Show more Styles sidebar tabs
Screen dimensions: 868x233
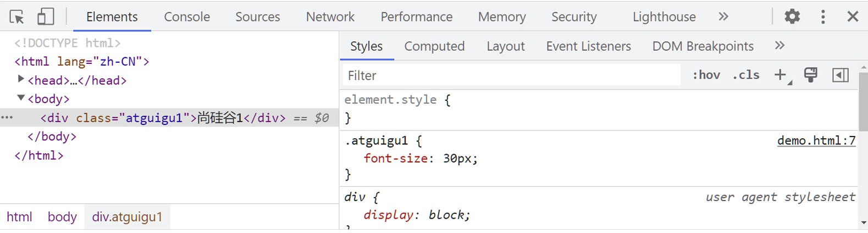tap(779, 46)
